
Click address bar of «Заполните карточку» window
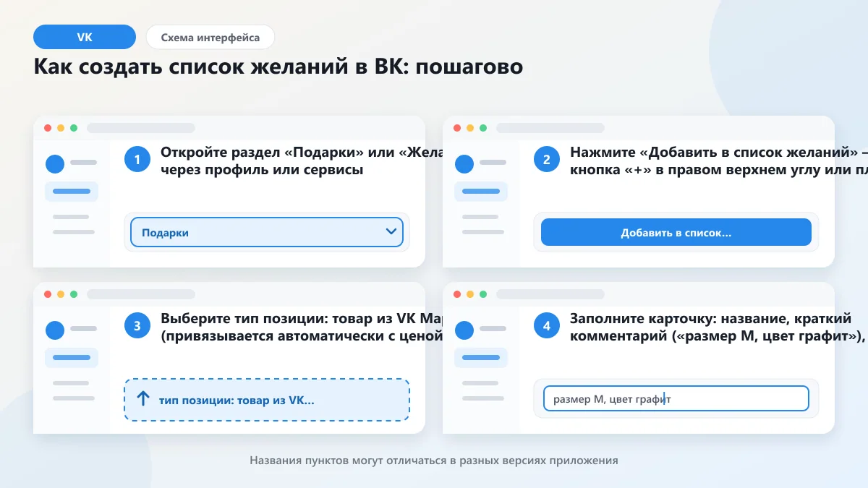550,294
